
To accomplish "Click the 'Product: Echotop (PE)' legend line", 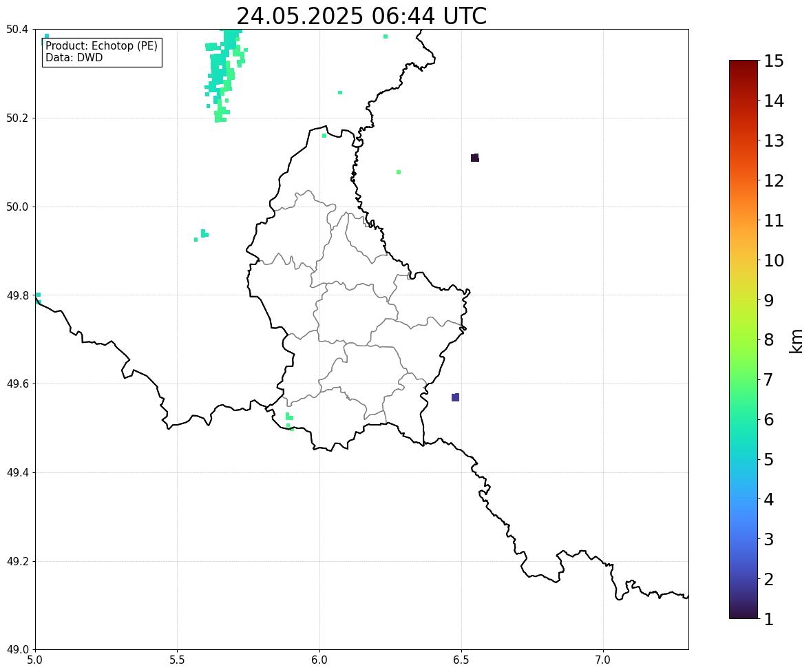I will coord(101,46).
